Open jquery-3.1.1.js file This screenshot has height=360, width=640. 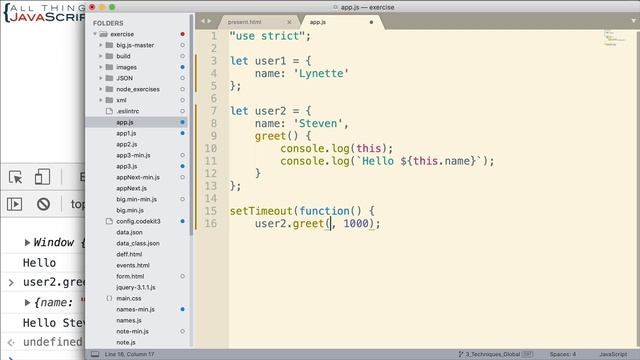point(136,287)
